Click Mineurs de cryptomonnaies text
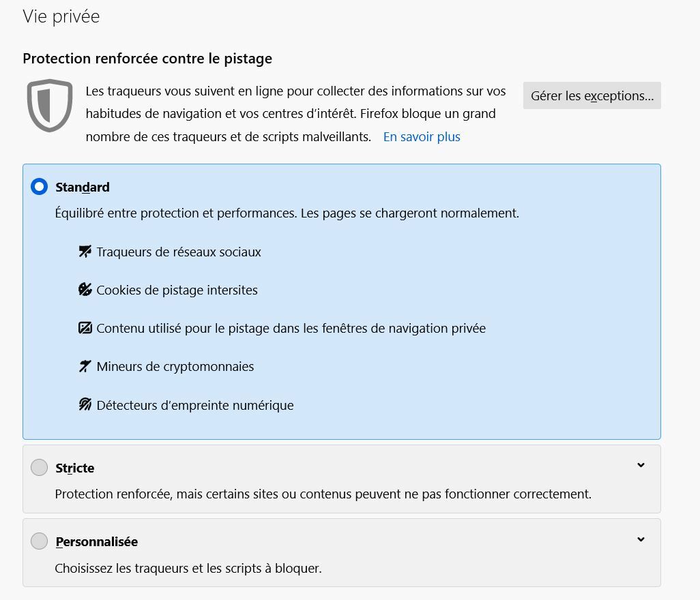Screen dimensions: 700x600 pos(175,367)
